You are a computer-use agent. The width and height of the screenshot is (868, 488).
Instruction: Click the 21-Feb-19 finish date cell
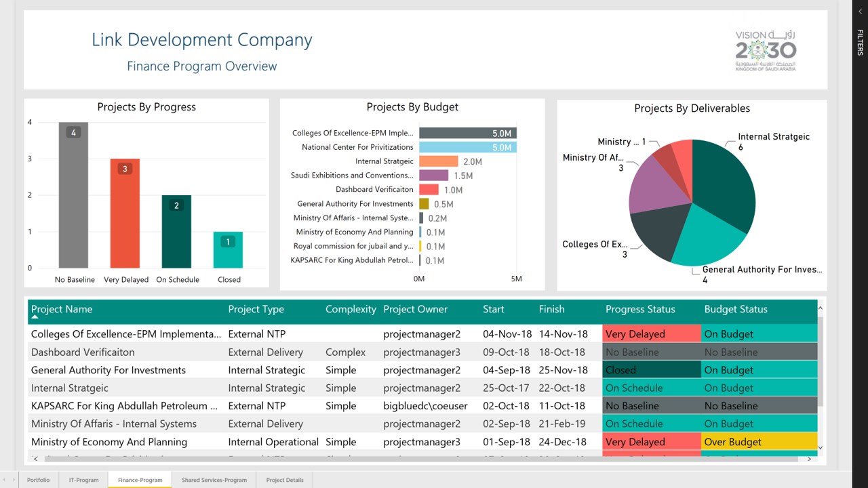562,424
